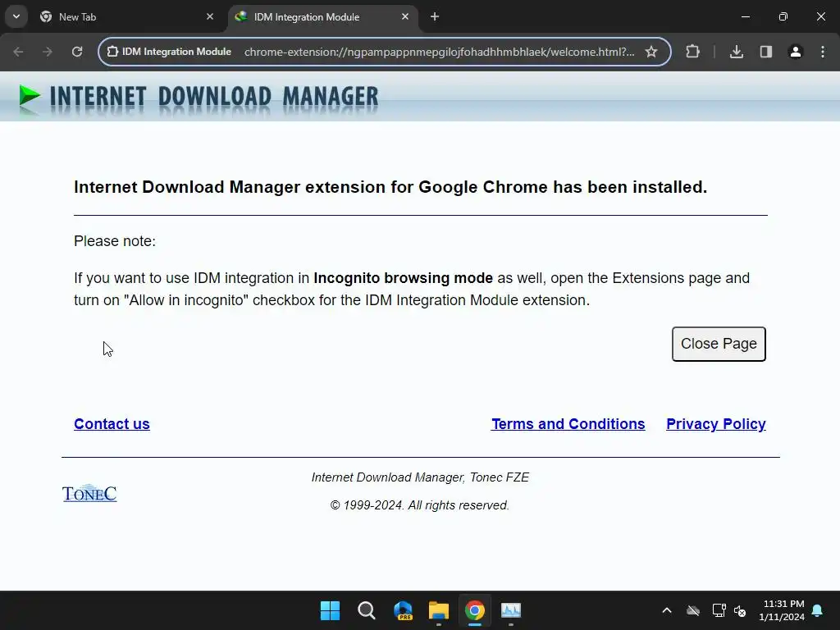Viewport: 840px width, 630px height.
Task: Restore down the Chrome window
Action: [783, 16]
